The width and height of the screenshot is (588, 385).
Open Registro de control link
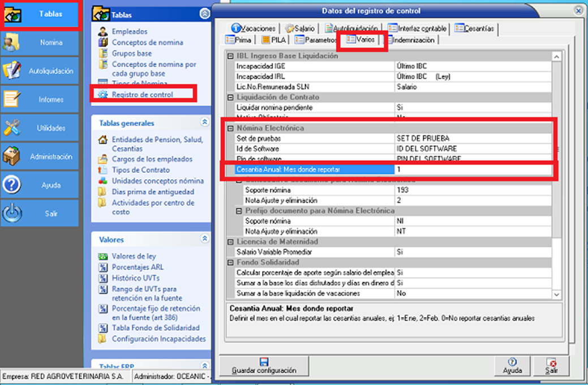[142, 94]
